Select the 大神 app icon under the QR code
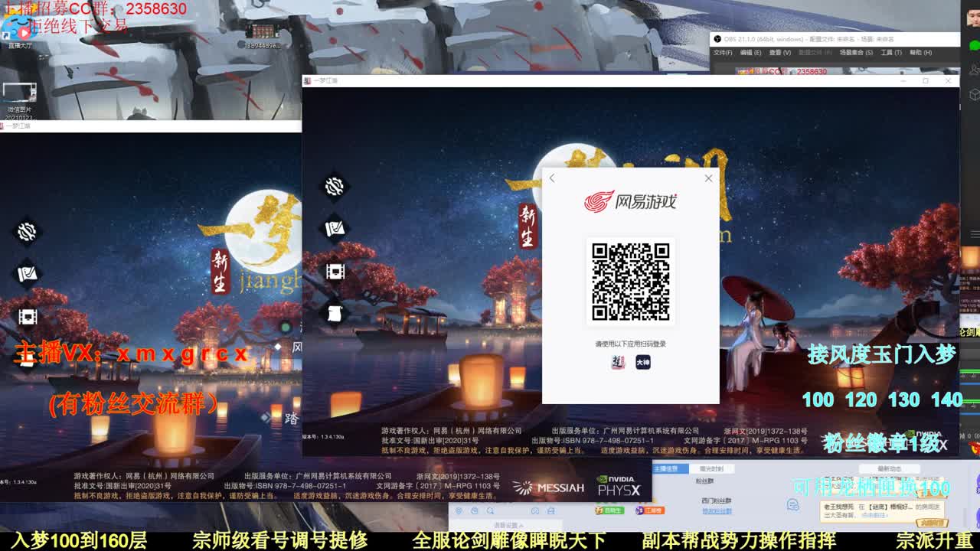 pyautogui.click(x=643, y=362)
